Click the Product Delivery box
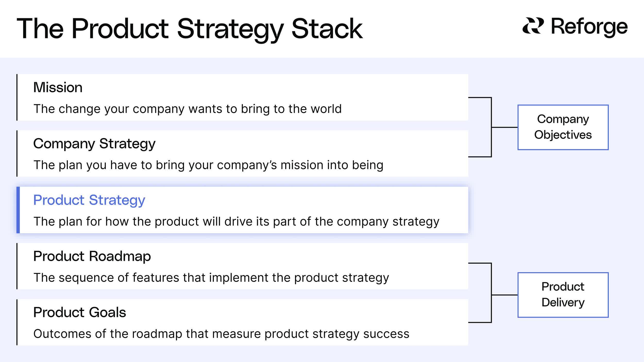The image size is (644, 362). pyautogui.click(x=563, y=295)
